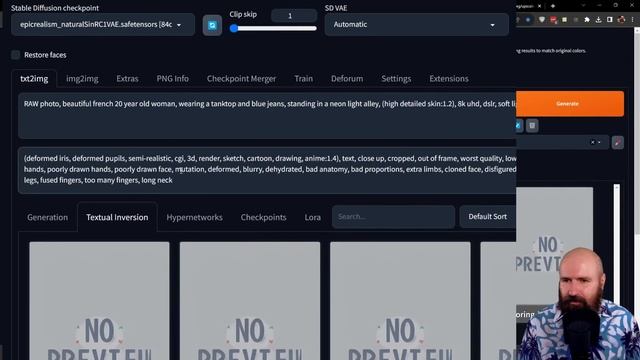Viewport: 640px width, 360px height.
Task: Open the Extras tab
Action: 127,79
